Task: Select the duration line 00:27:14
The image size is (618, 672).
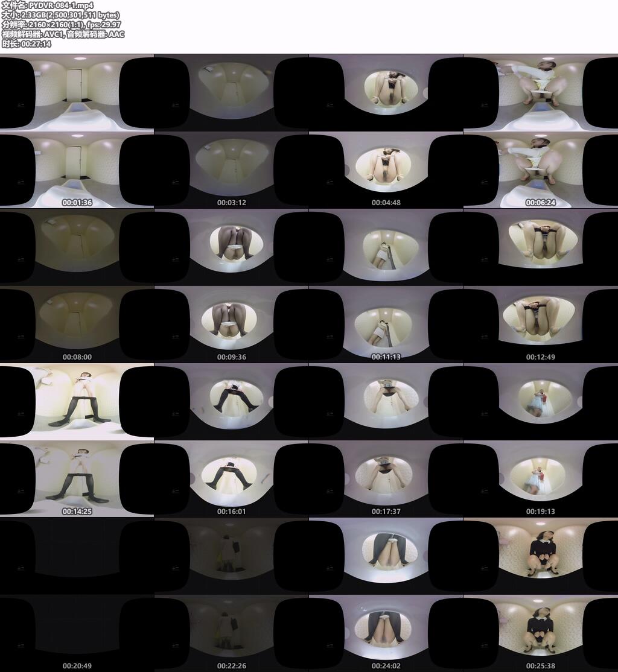Action: [x=26, y=43]
